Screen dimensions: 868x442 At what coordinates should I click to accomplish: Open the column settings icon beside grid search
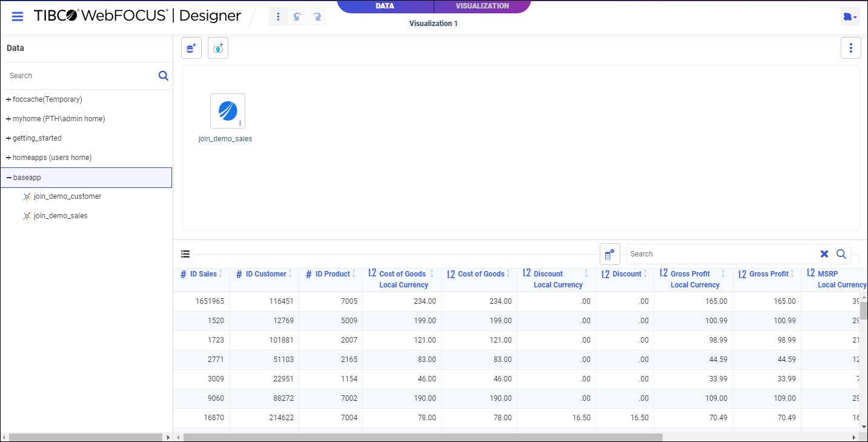(610, 254)
